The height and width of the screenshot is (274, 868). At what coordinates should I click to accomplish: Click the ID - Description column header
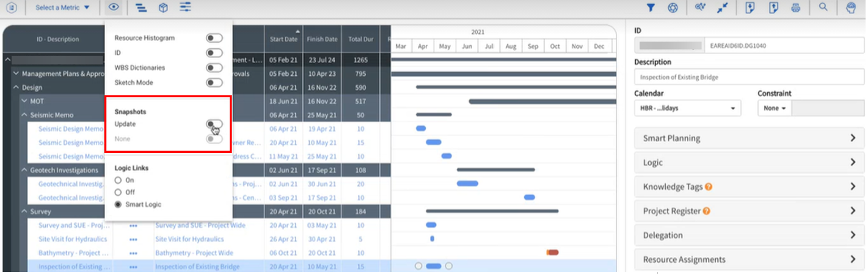(57, 39)
